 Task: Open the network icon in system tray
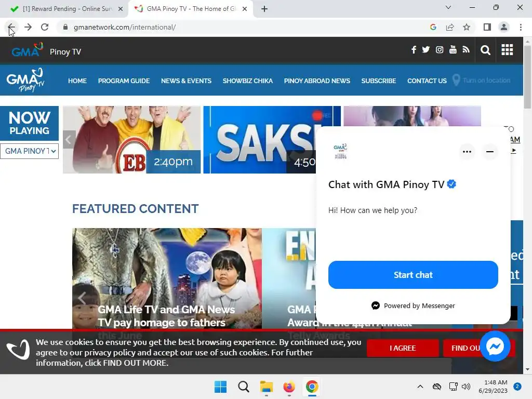tap(453, 387)
